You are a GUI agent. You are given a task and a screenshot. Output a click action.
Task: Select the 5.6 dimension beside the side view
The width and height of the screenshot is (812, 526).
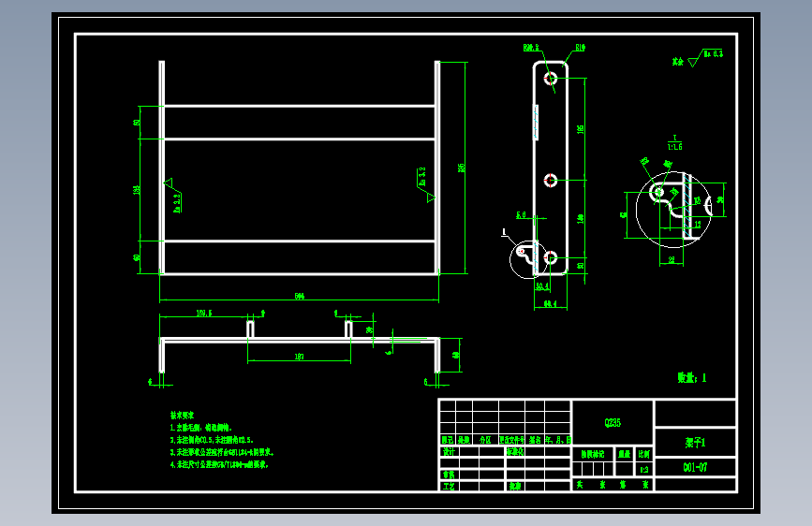pyautogui.click(x=521, y=214)
